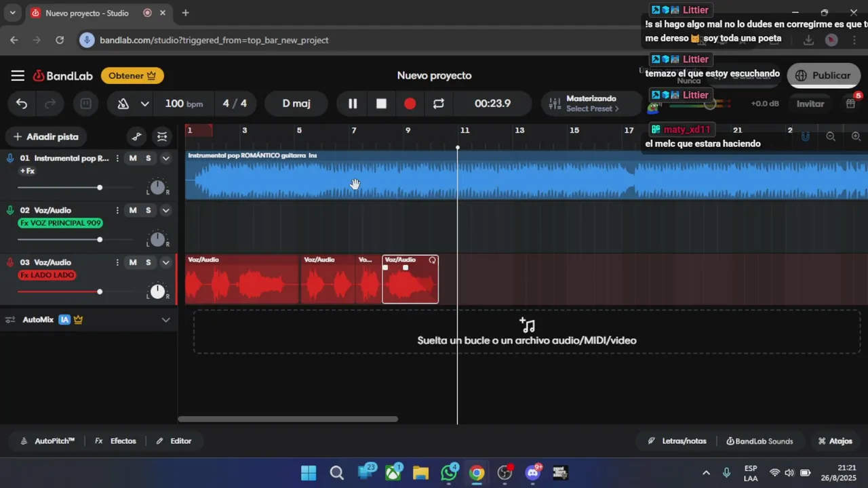Solo track 03 Voz/Audio
Image resolution: width=868 pixels, height=488 pixels.
[x=149, y=263]
